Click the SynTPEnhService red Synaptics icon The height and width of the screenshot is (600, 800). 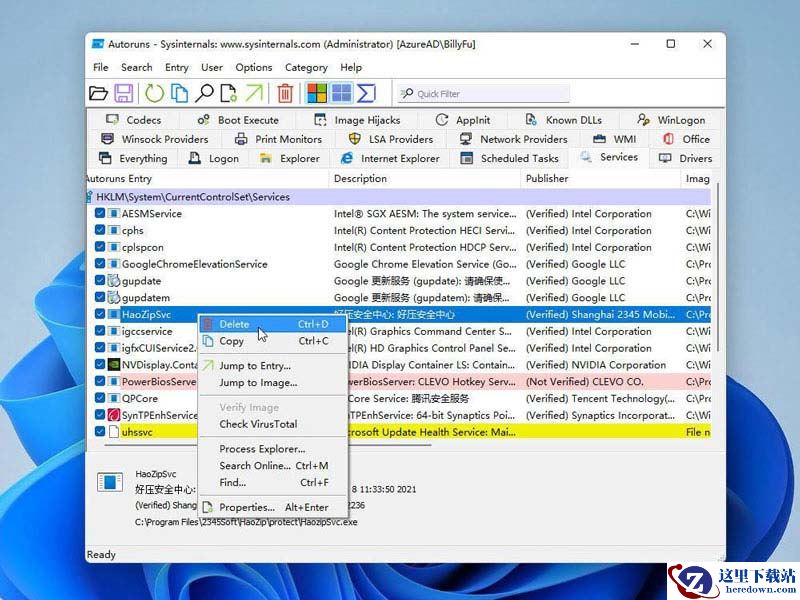114,415
